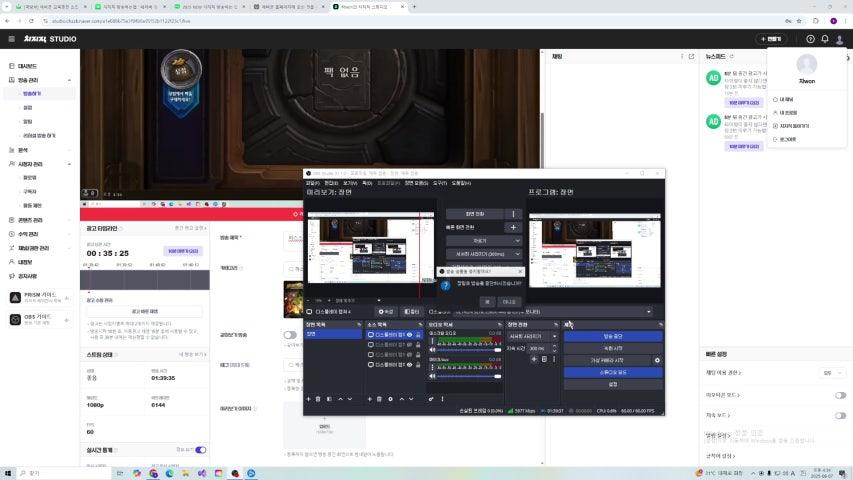853x480 pixels.
Task: Open OBS 보기 menu
Action: point(350,183)
